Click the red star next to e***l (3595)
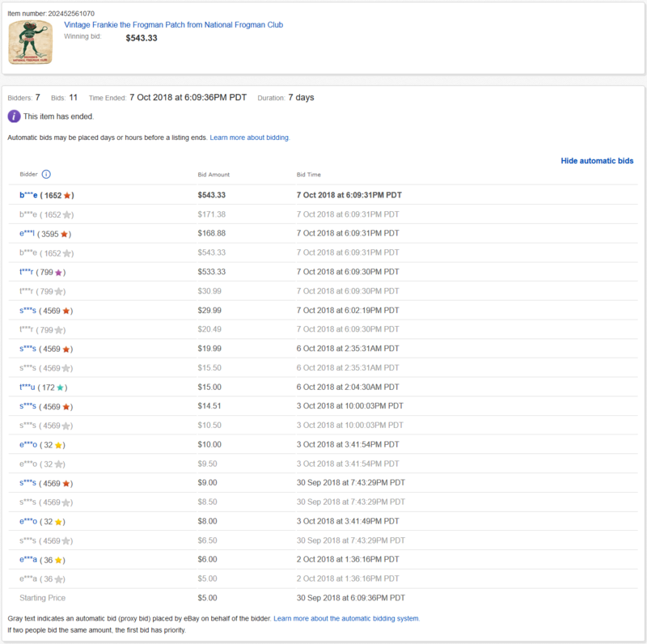The height and width of the screenshot is (644, 647). tap(65, 234)
